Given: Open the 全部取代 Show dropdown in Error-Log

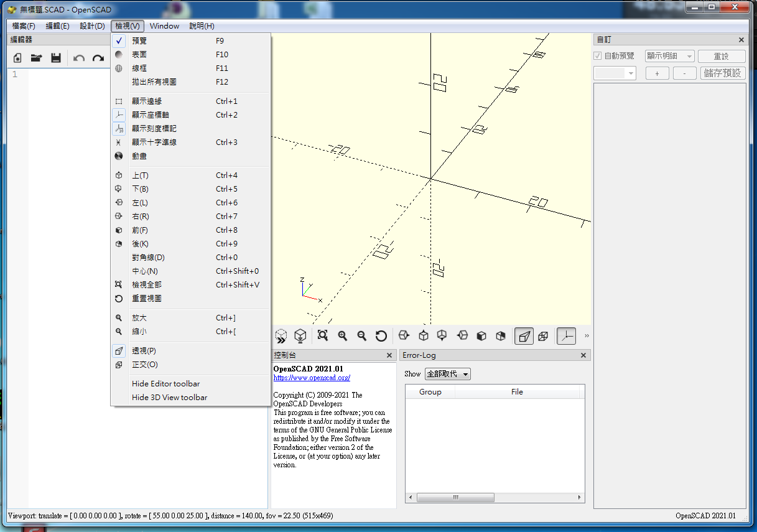Looking at the screenshot, I should pos(448,374).
